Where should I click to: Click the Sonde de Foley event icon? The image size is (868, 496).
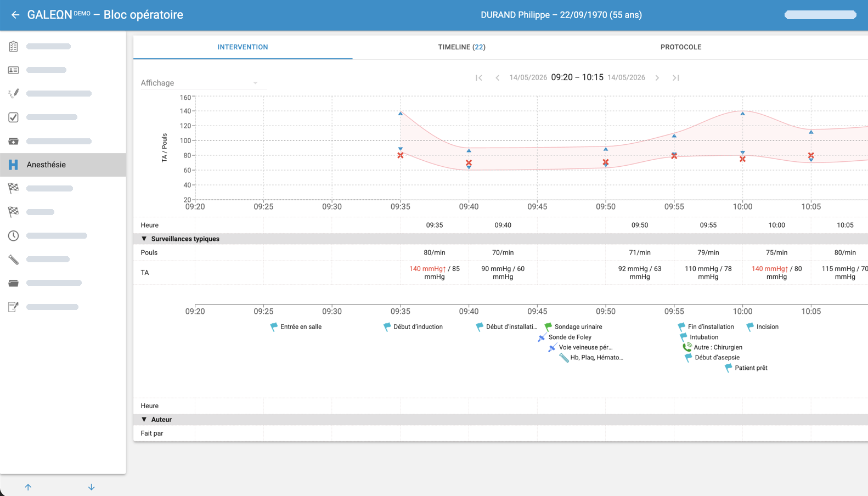click(542, 337)
